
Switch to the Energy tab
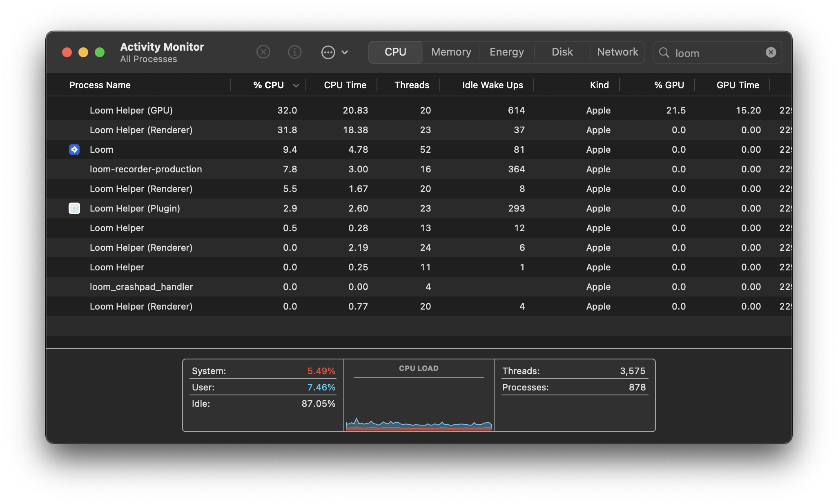(506, 52)
